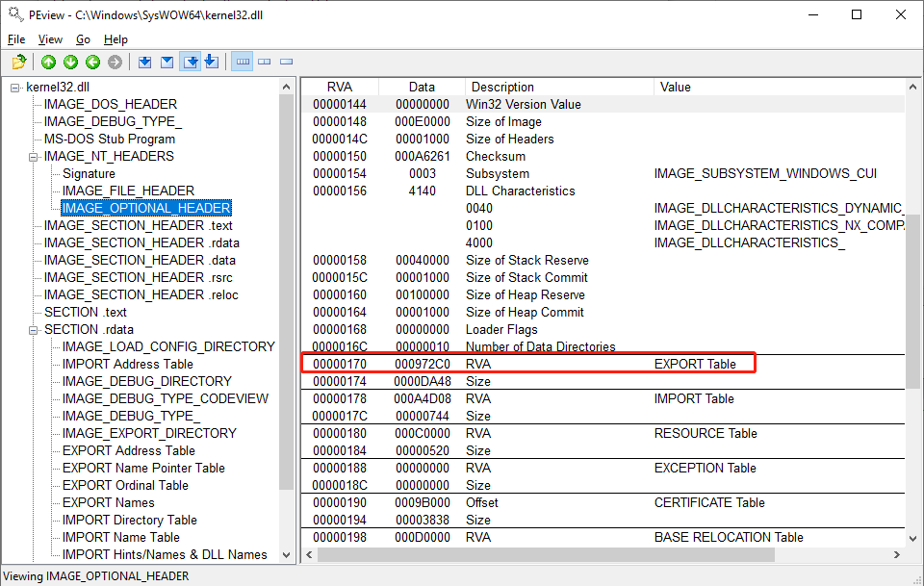Click the Description column header
924x586 pixels.
[558, 87]
